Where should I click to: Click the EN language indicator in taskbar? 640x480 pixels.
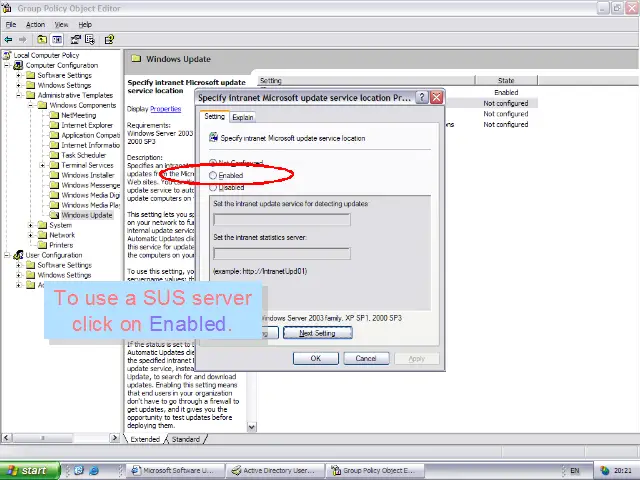coord(575,471)
